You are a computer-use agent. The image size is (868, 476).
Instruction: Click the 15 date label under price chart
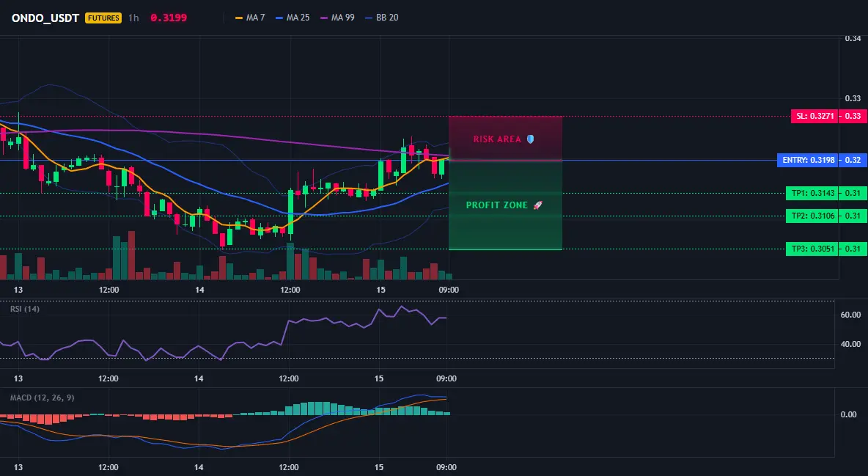point(381,290)
